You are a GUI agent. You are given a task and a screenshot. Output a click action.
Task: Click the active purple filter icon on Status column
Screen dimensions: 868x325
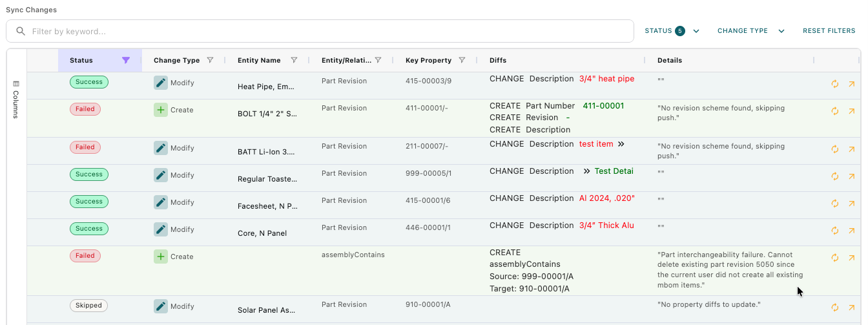tap(126, 60)
